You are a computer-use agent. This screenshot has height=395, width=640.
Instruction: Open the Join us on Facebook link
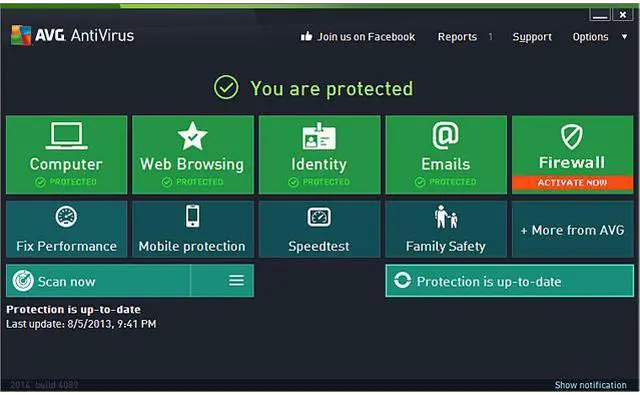(x=366, y=37)
